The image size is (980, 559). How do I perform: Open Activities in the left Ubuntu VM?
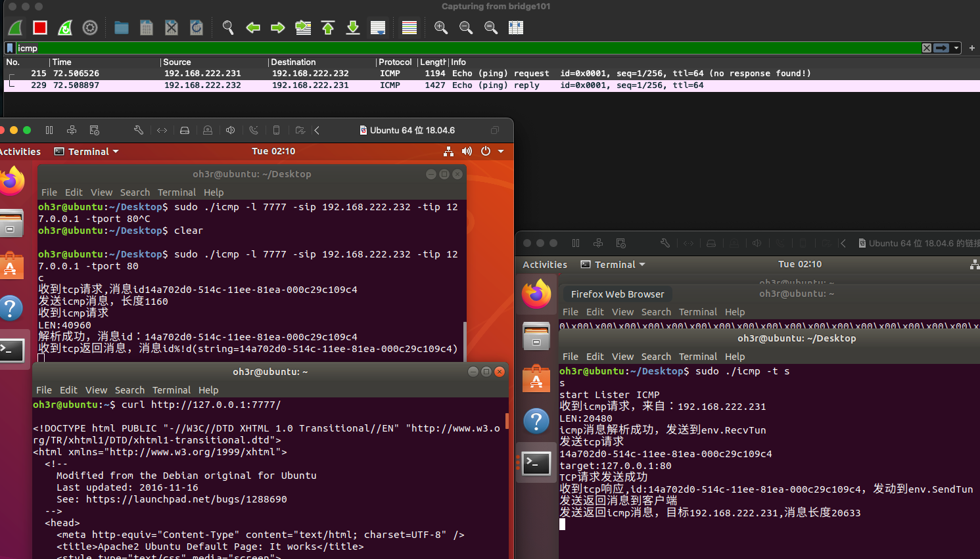click(x=20, y=151)
